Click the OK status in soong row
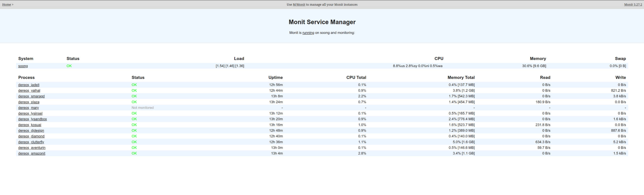644x195 pixels. tap(69, 66)
